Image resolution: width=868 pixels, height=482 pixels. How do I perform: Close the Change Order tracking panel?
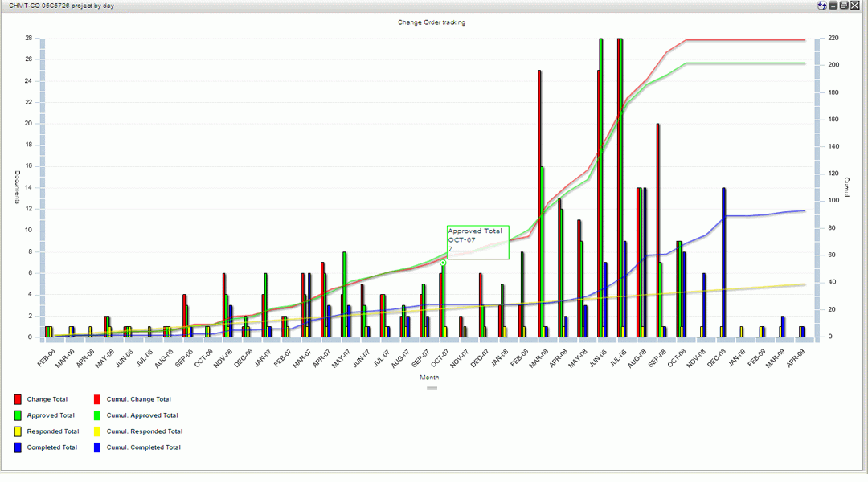855,6
